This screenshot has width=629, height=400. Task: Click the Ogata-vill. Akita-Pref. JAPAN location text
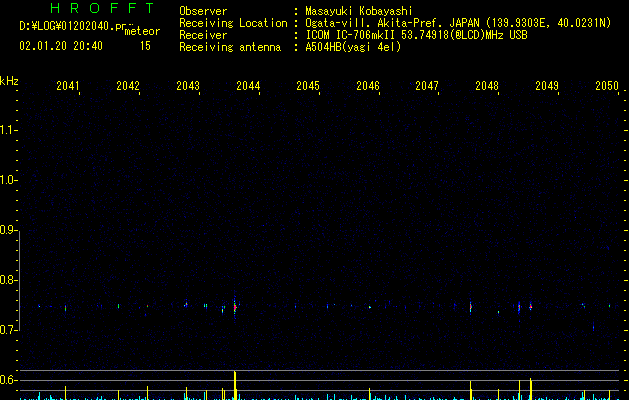click(x=458, y=23)
